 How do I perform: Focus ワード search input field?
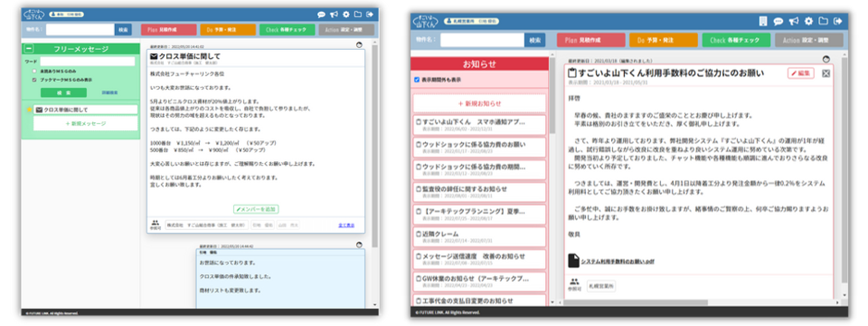point(87,61)
